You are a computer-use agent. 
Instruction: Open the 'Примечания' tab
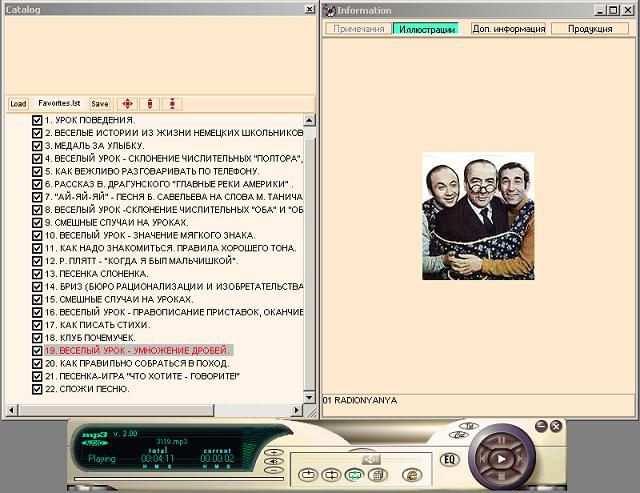358,29
